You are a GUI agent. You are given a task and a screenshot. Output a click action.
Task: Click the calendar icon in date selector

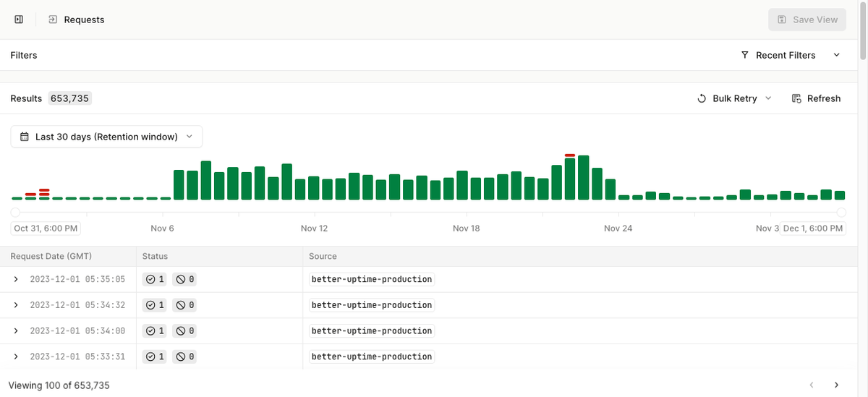(25, 137)
